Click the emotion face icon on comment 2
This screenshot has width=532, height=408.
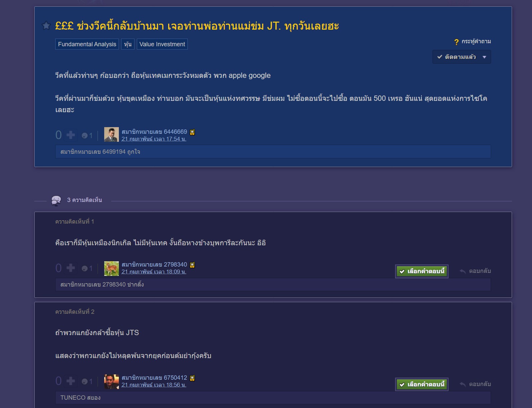tap(85, 381)
